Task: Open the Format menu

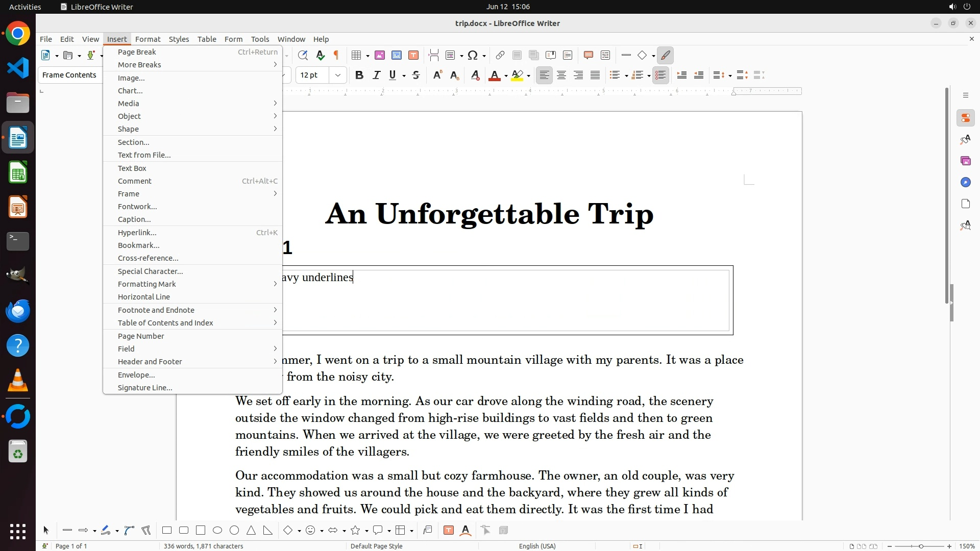Action: pyautogui.click(x=148, y=39)
